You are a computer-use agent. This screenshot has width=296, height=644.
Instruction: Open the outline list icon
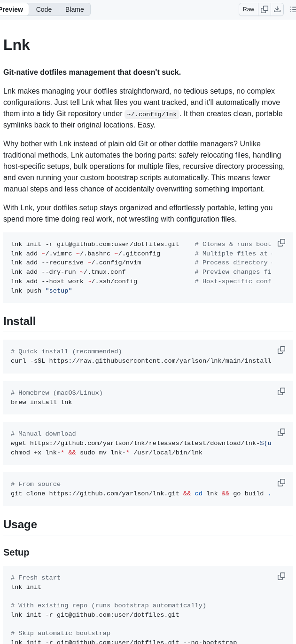(293, 9)
